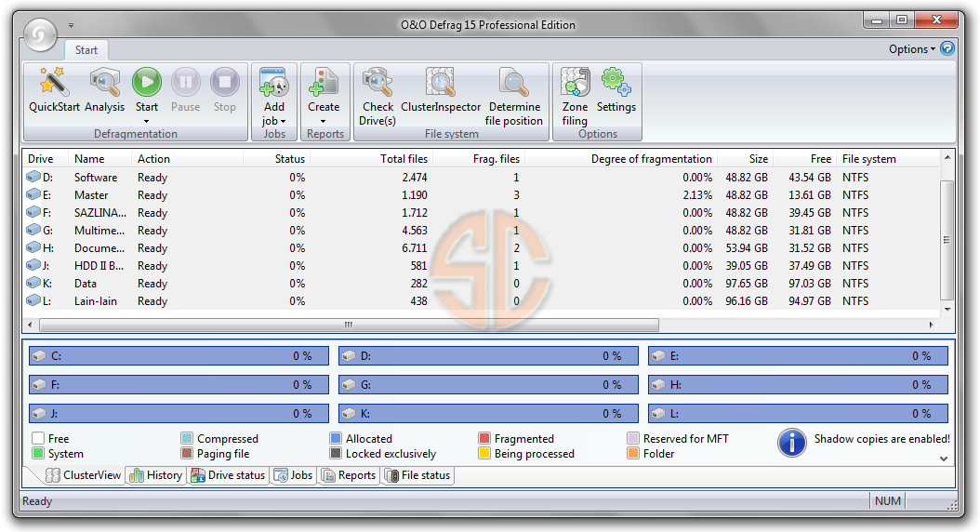
Task: Click the green Start defragmentation button
Action: click(x=147, y=82)
